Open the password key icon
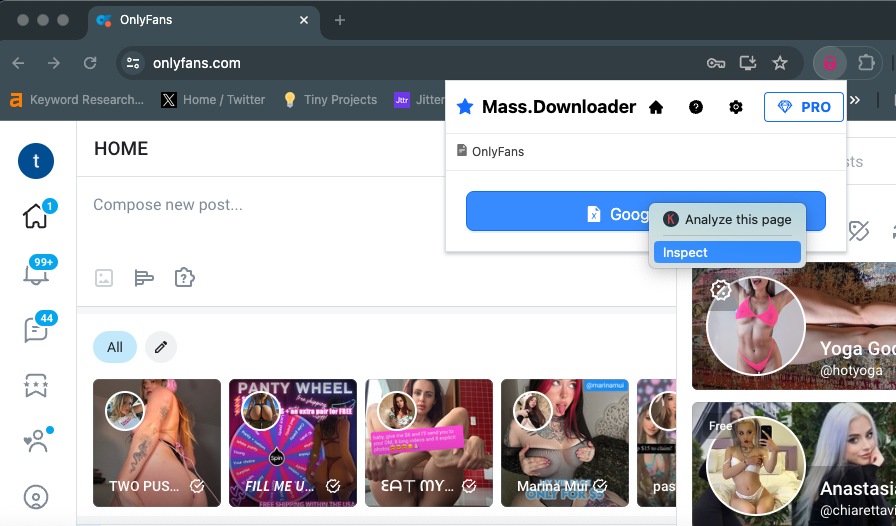Image resolution: width=896 pixels, height=526 pixels. tap(715, 63)
